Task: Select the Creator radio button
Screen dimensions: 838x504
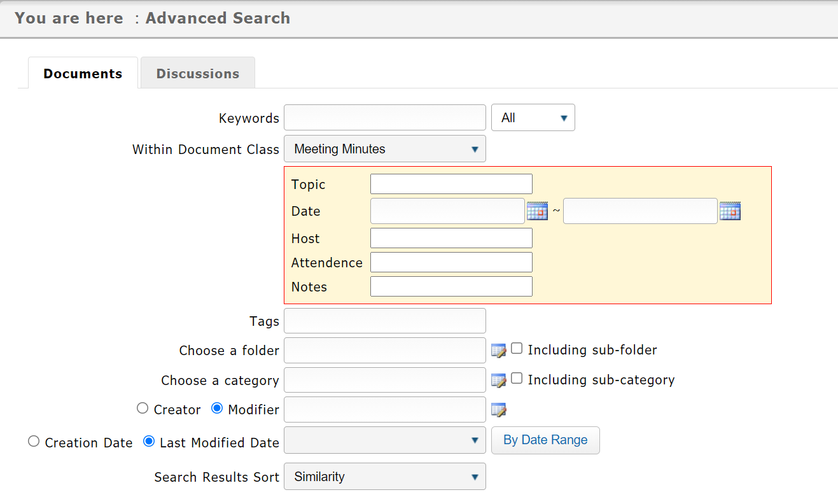Action: pos(143,409)
